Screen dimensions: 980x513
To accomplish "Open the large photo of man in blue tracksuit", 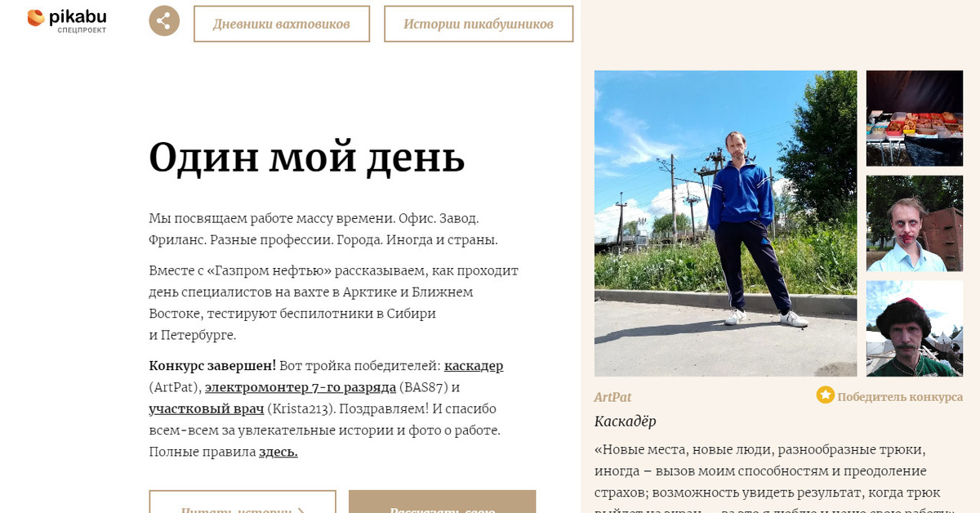I will click(726, 223).
